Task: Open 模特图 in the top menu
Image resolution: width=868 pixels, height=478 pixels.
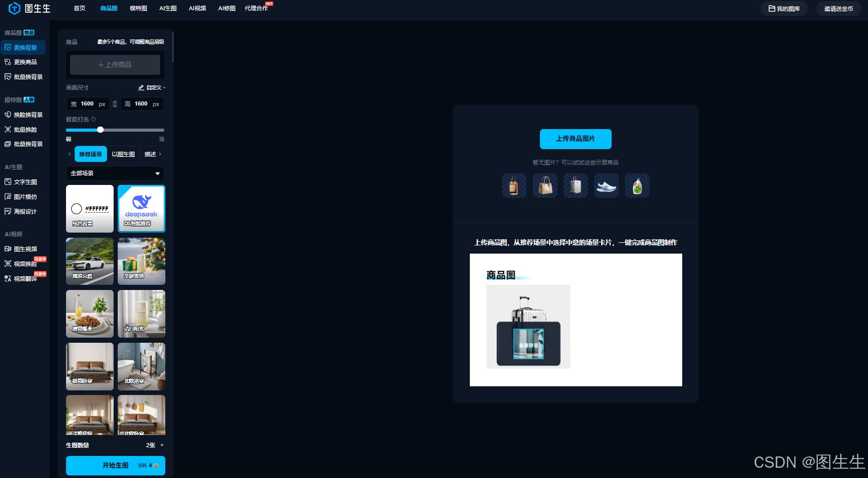Action: (138, 8)
